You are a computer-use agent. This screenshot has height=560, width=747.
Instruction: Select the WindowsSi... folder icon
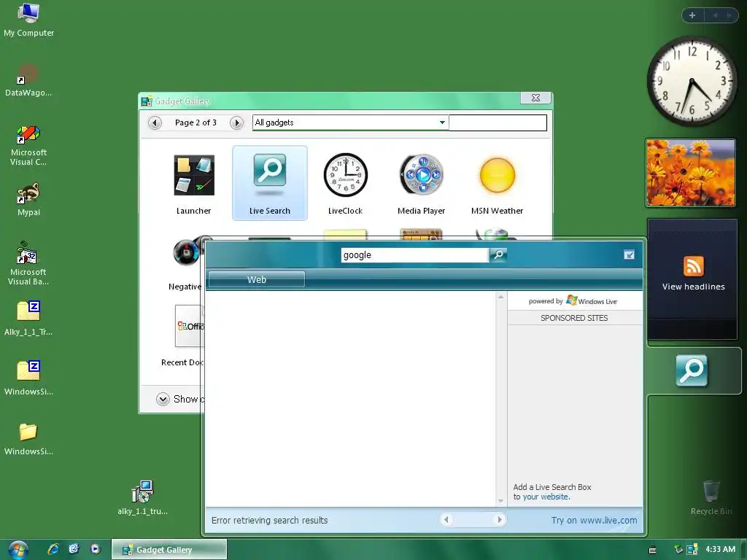coord(28,438)
